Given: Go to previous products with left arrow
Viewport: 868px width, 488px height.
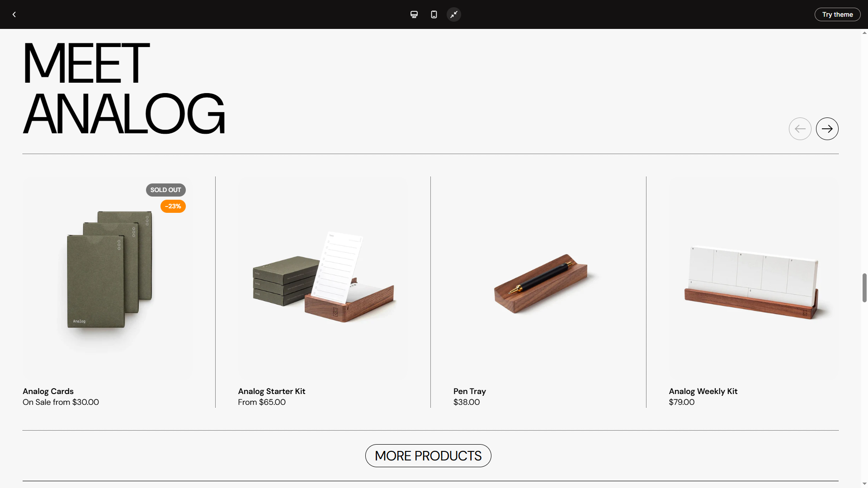Looking at the screenshot, I should click(x=800, y=129).
